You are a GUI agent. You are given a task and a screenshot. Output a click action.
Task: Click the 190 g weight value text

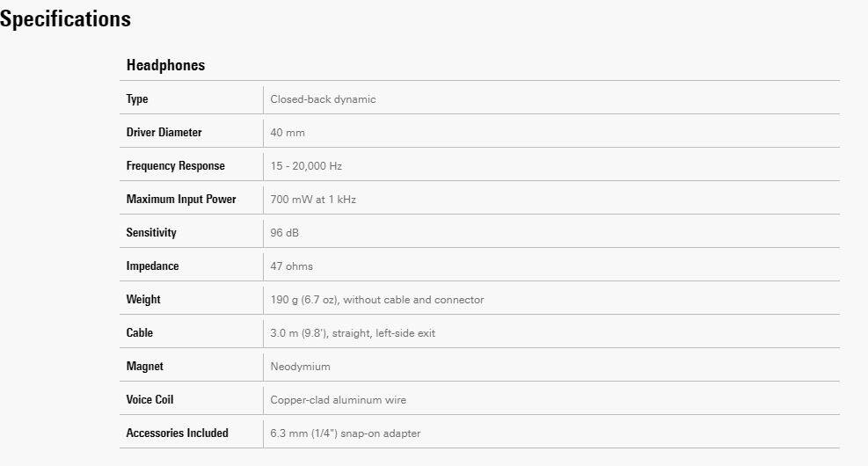click(x=376, y=300)
